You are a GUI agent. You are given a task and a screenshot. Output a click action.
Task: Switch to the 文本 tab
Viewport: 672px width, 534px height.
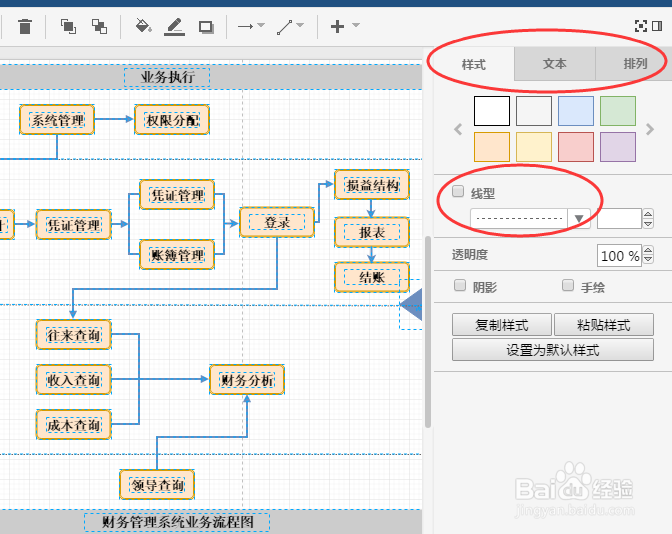[555, 64]
